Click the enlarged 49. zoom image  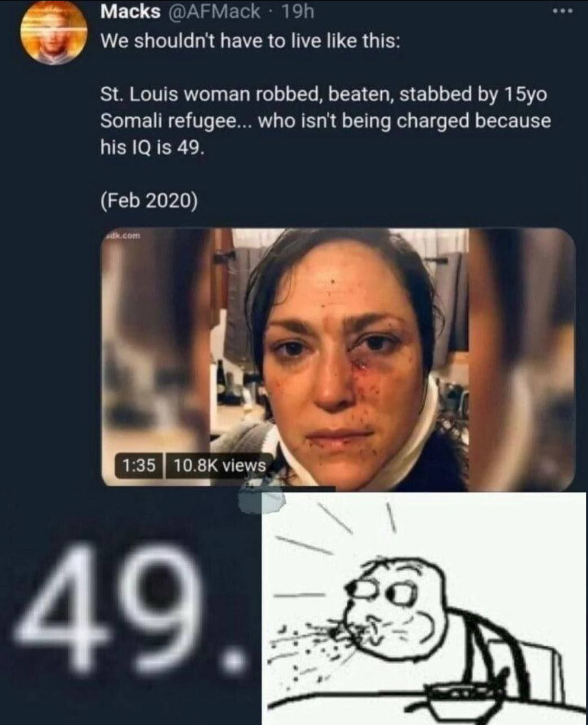point(130,607)
